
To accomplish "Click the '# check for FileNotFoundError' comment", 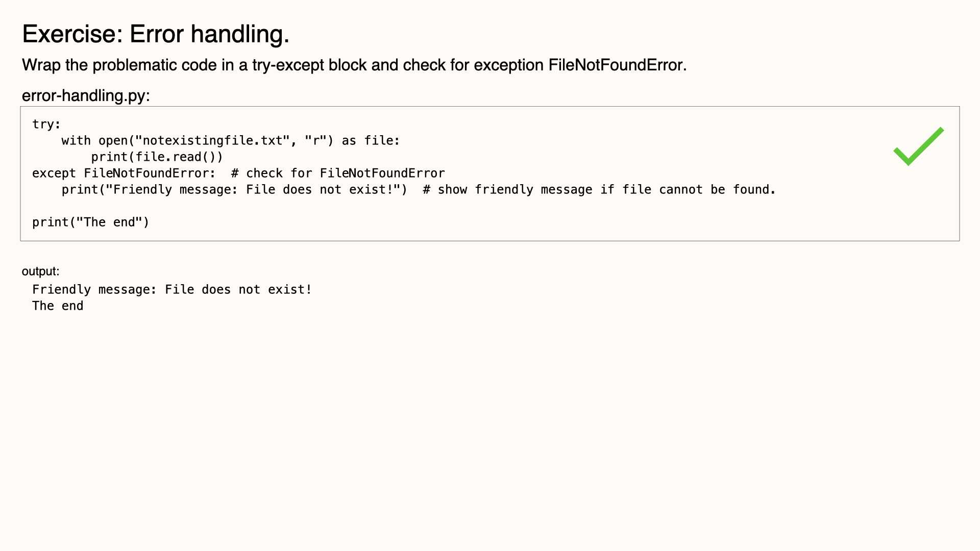I will tap(338, 173).
